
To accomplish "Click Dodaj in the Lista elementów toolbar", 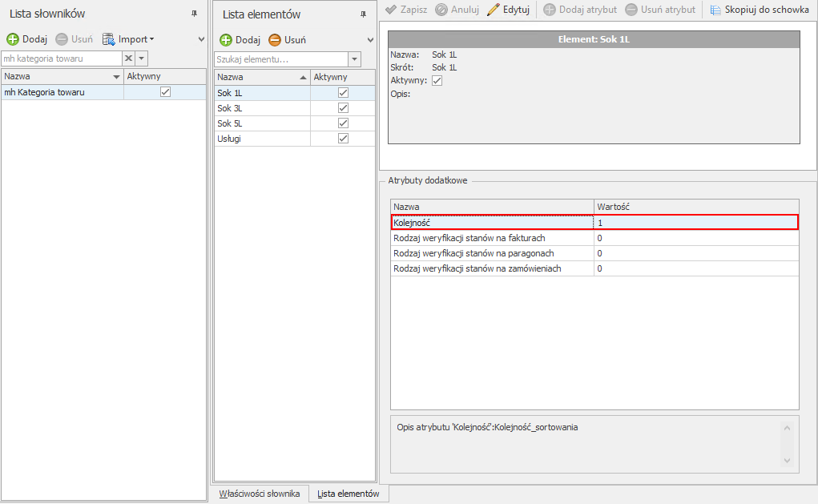I will coord(240,39).
